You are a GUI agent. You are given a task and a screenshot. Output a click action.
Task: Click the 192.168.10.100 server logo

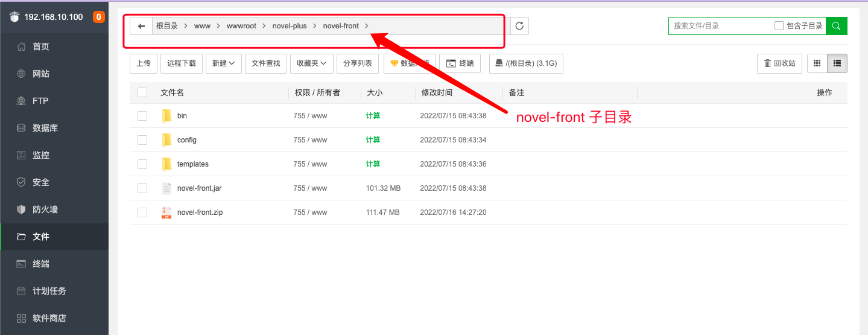pos(14,17)
